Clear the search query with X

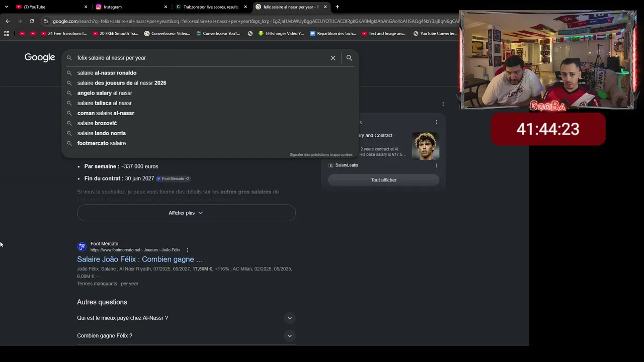click(333, 58)
